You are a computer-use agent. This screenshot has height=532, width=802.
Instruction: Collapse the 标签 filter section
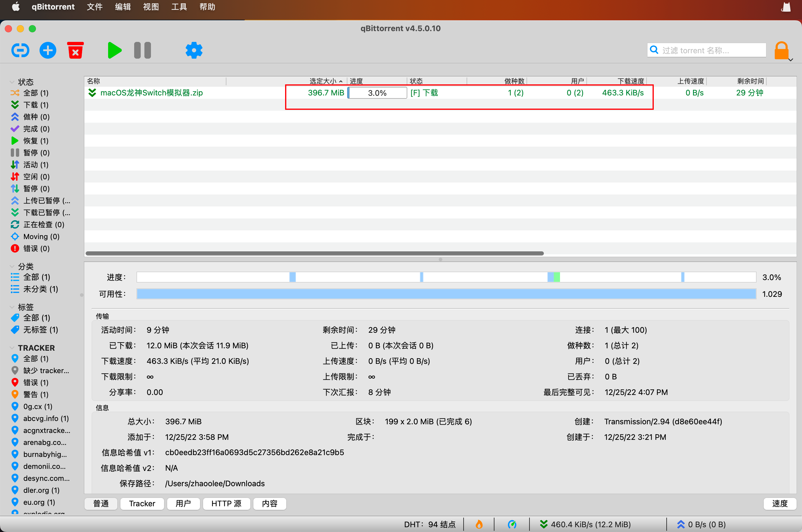click(12, 307)
